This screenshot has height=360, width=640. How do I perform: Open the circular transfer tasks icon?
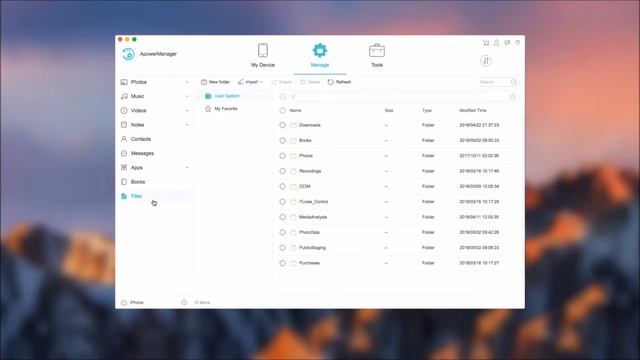pyautogui.click(x=486, y=61)
